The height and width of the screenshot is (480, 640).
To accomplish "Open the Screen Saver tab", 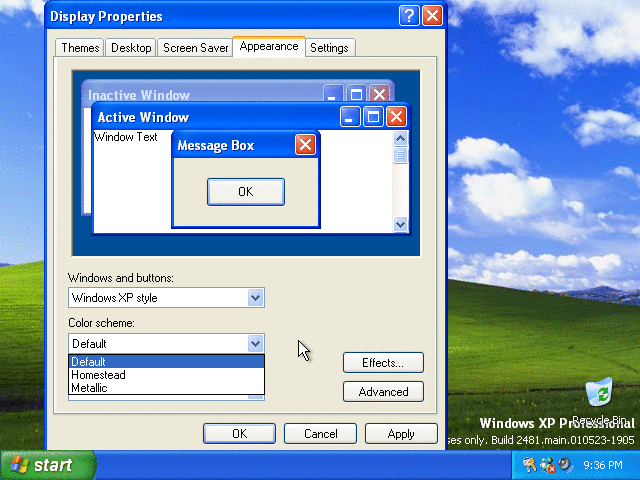I will coord(195,48).
